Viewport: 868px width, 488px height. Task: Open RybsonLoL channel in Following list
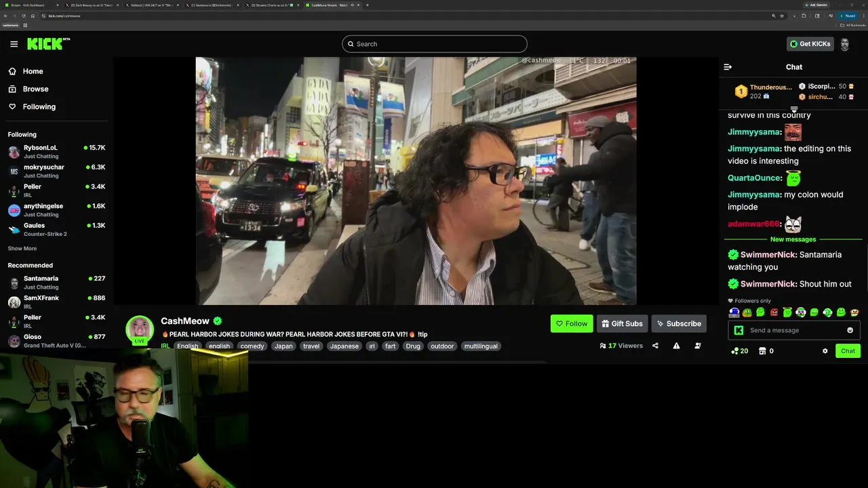tap(56, 151)
